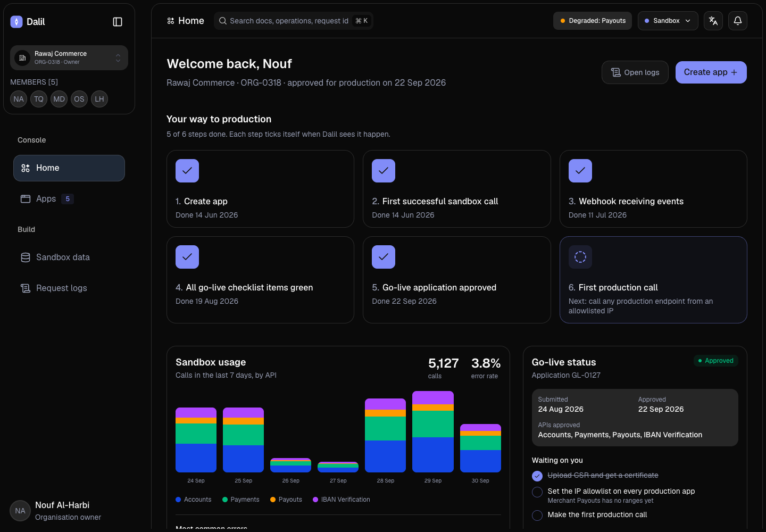Open the notifications bell
Image resolution: width=766 pixels, height=532 pixels.
(x=738, y=21)
